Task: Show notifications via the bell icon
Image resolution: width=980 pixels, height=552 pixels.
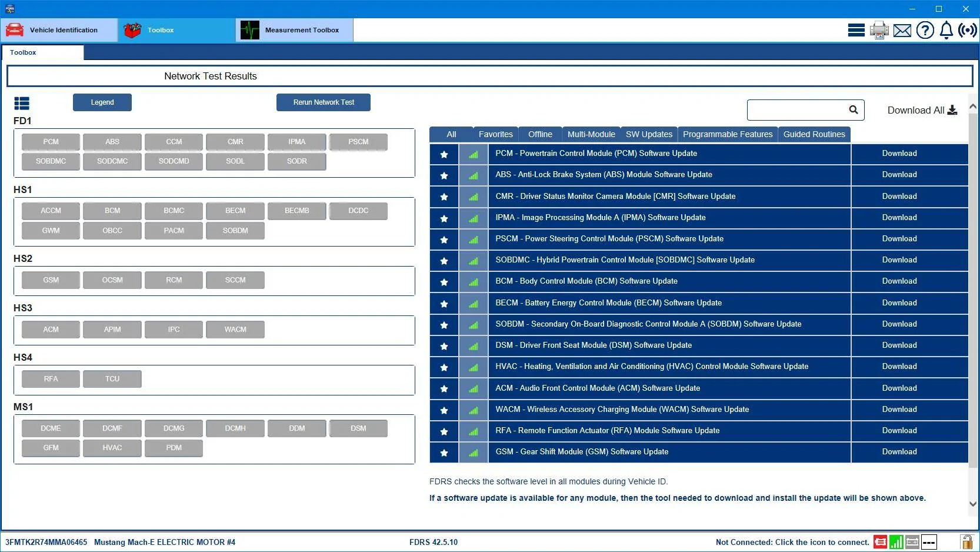Action: click(946, 30)
